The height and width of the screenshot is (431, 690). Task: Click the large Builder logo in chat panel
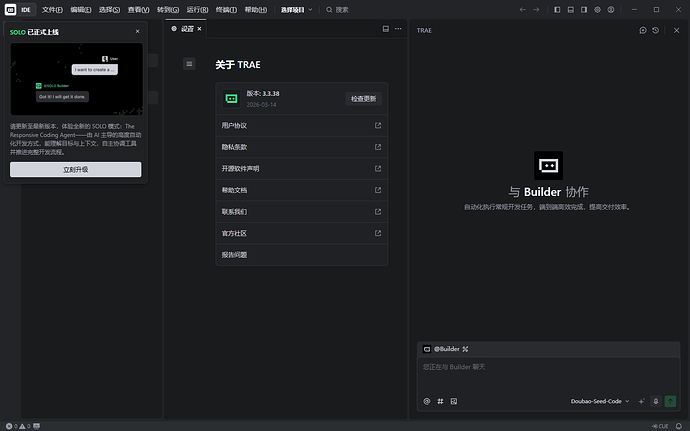click(x=548, y=166)
